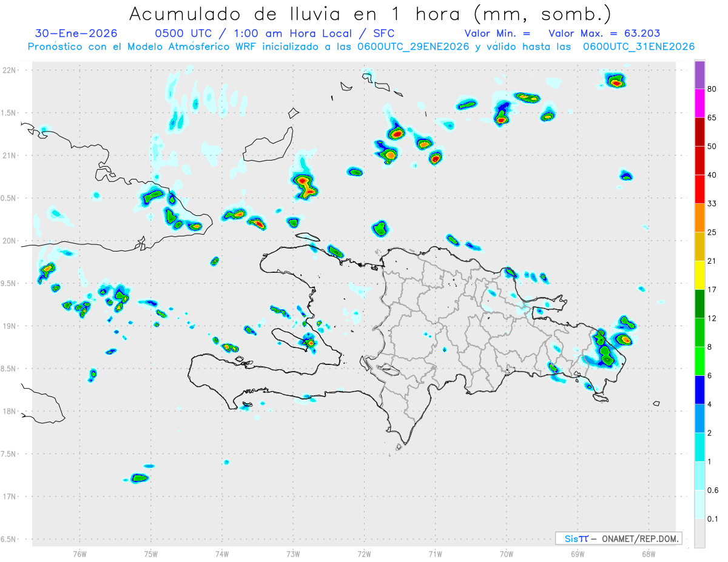Select the legend value '0.1'
The width and height of the screenshot is (728, 562).
713,519
